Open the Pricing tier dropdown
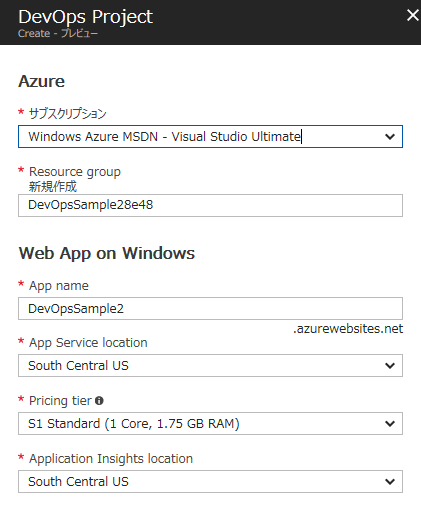421x526 pixels. pyautogui.click(x=210, y=423)
